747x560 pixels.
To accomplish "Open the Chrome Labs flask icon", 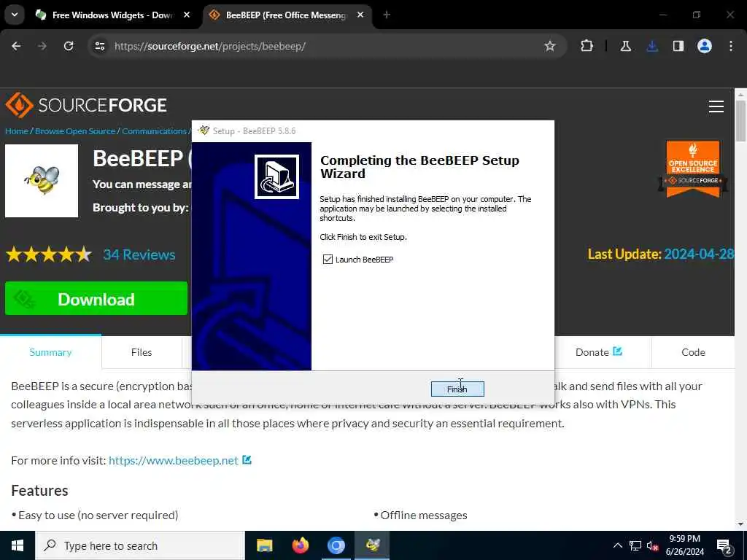I will coord(625,46).
